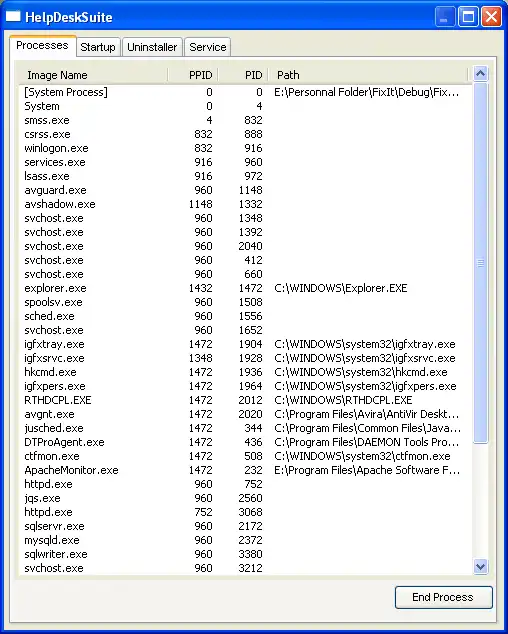The height and width of the screenshot is (634, 508).
Task: Select sched.exe process row
Action: (245, 316)
